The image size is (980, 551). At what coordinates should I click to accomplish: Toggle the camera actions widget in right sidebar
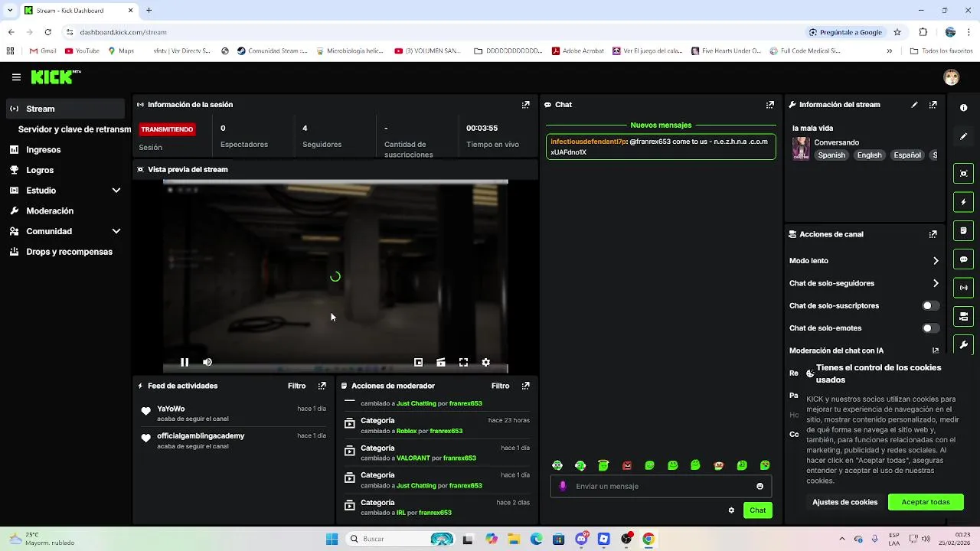pos(964,316)
